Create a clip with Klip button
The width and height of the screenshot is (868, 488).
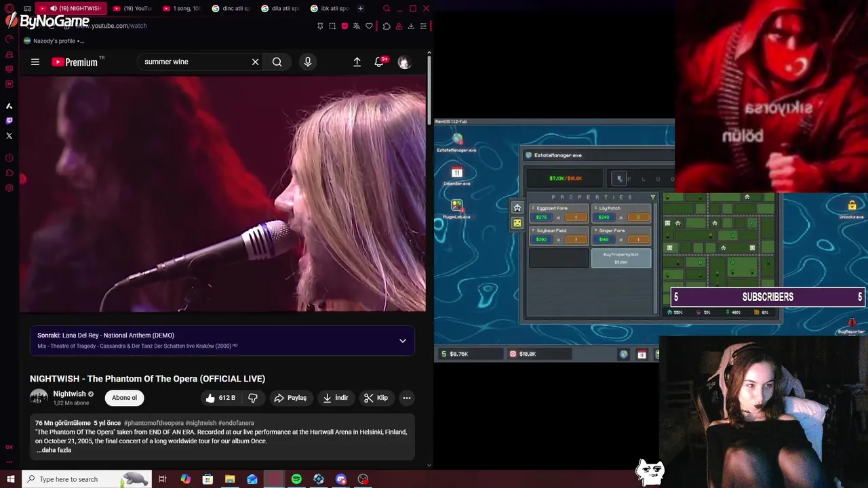(x=376, y=398)
